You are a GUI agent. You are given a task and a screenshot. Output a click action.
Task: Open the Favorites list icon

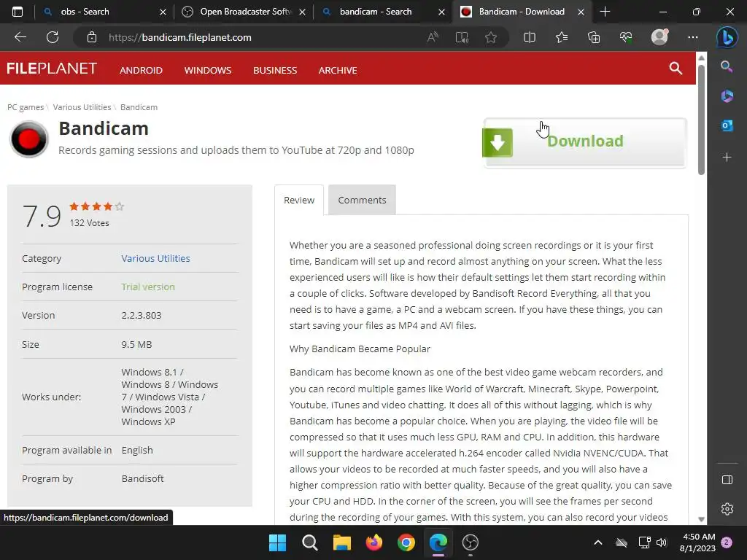(x=562, y=37)
